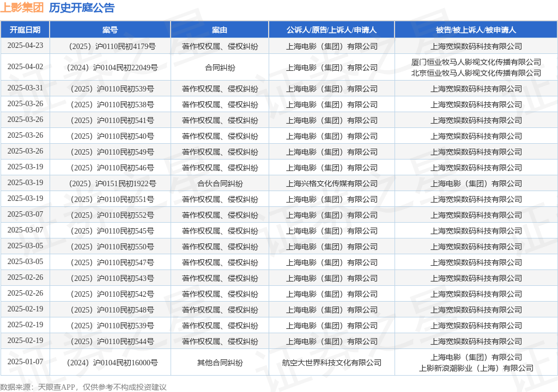Click the date 2025-01-07
Viewport: 558px width, 392px height.
tap(25, 362)
